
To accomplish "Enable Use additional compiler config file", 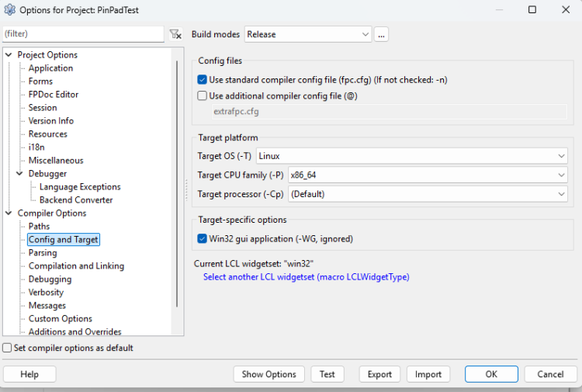I will [x=203, y=95].
